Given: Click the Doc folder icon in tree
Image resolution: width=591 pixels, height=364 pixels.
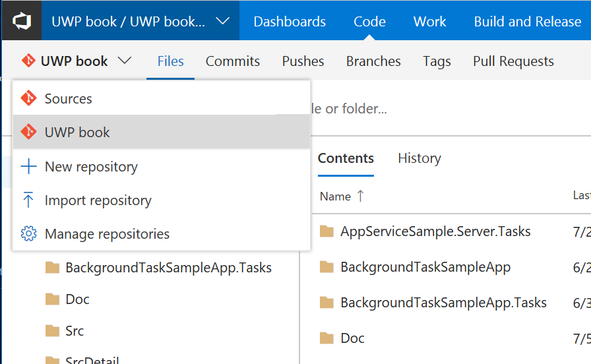Looking at the screenshot, I should 53,299.
